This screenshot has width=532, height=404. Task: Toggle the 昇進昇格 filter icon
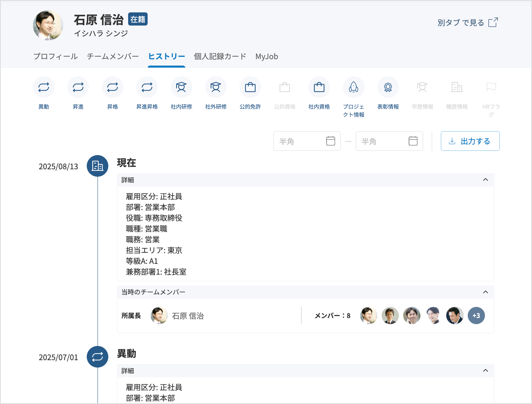[x=147, y=87]
